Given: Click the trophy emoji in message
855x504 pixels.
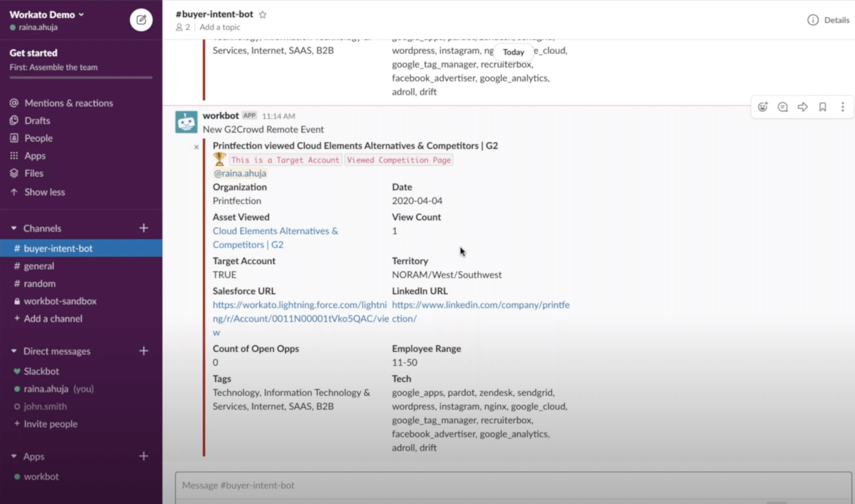Looking at the screenshot, I should click(220, 159).
